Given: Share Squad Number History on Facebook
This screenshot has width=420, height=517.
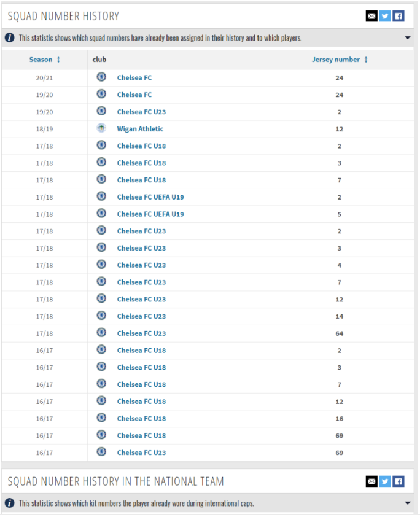Looking at the screenshot, I should point(399,16).
